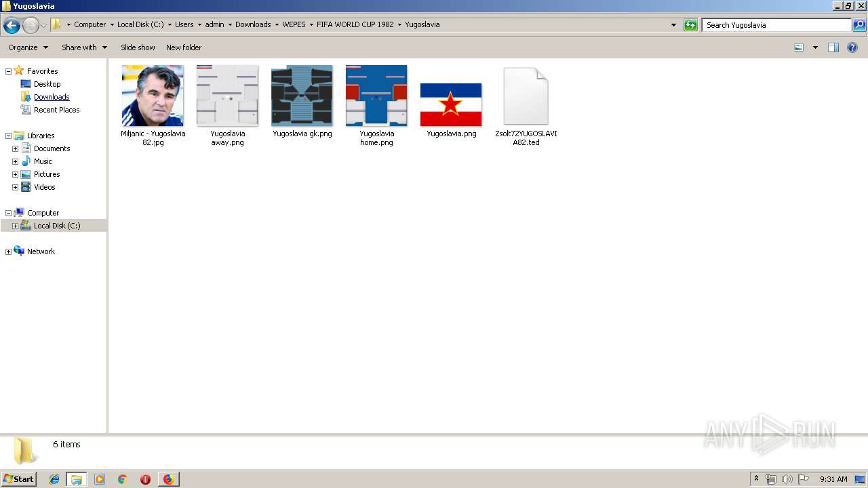Toggle the preview pane icon
The width and height of the screenshot is (868, 488).
pos(833,47)
